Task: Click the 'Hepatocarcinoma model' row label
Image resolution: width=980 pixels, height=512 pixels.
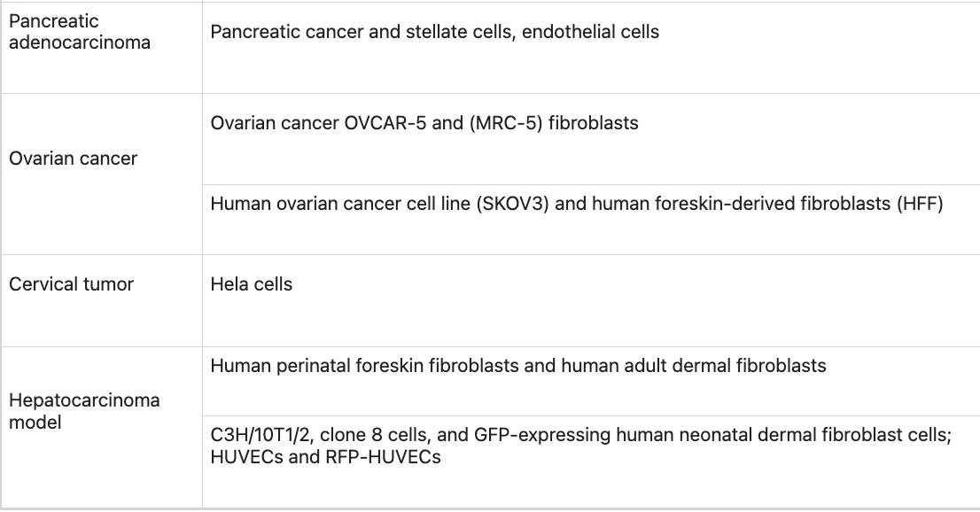Action: coord(84,411)
